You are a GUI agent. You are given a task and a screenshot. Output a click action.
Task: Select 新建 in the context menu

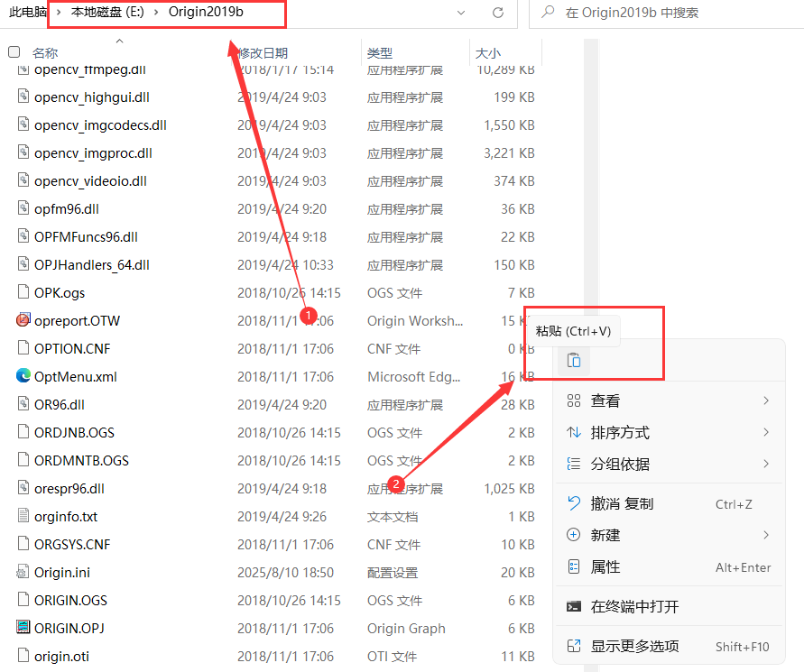(x=670, y=535)
